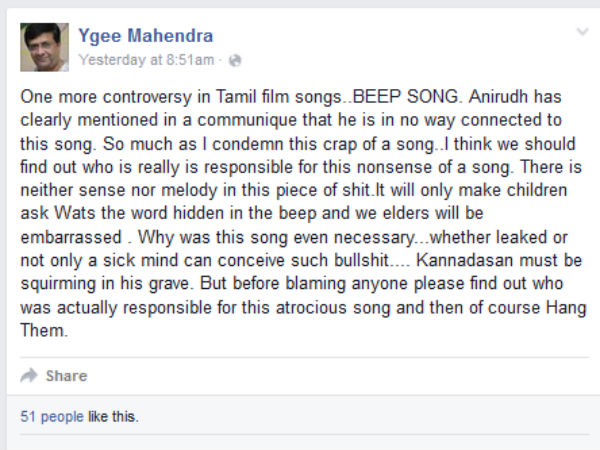Viewport: 600px width, 450px height.
Task: Open the Yesterday at 8:51am timestamp
Action: (146, 60)
